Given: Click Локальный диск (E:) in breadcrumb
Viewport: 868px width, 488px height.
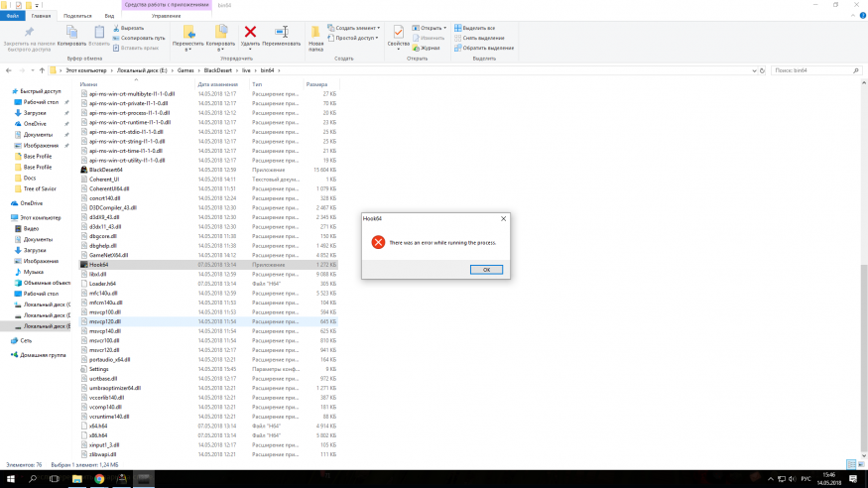Looking at the screenshot, I should (x=142, y=70).
